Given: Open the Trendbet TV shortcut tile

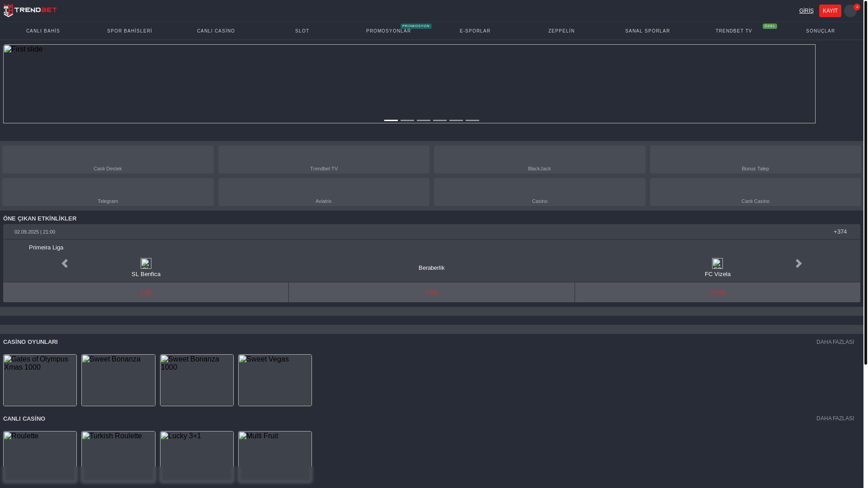Looking at the screenshot, I should (324, 160).
